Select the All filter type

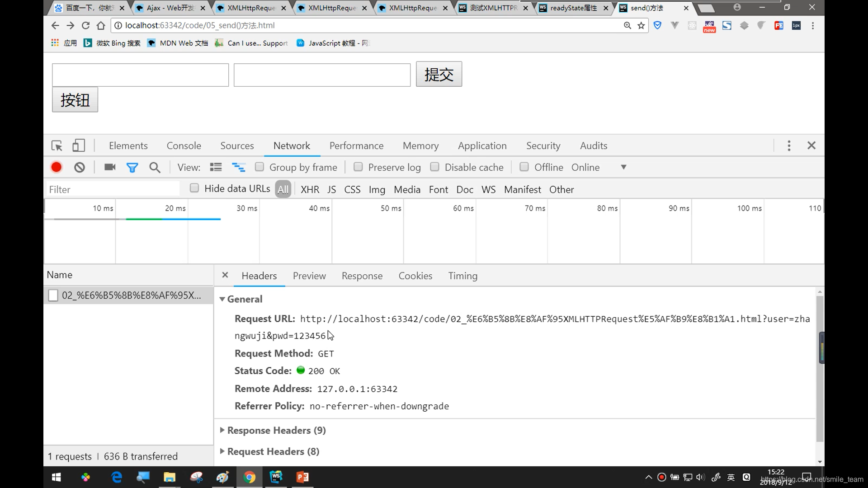click(x=283, y=189)
